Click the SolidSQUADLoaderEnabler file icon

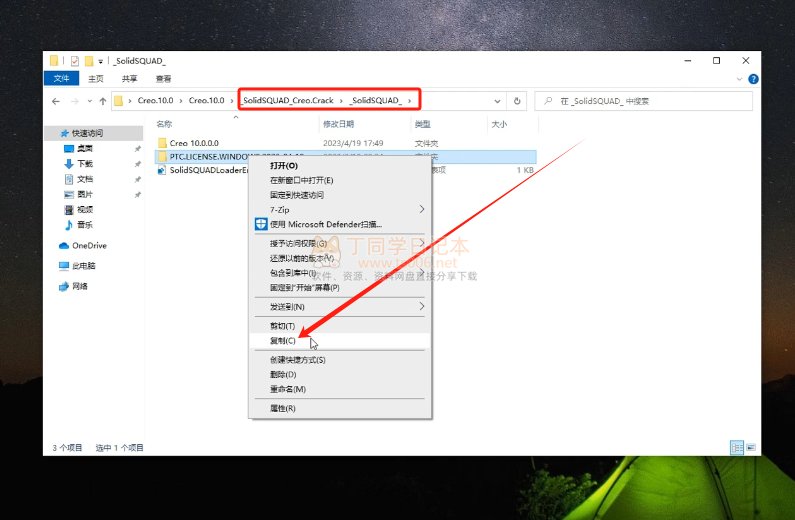[x=162, y=170]
